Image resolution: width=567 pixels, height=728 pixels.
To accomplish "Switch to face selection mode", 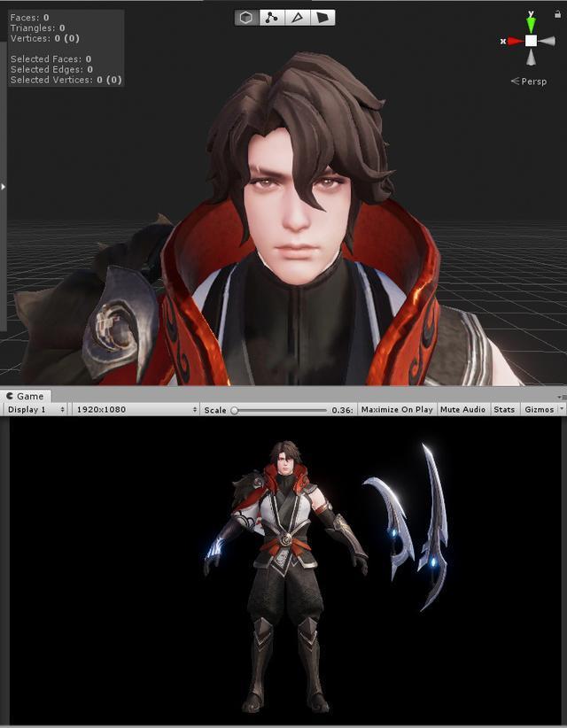I will click(322, 17).
